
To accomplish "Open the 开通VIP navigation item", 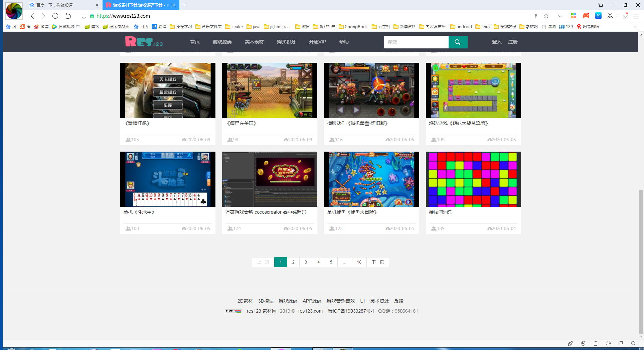I will pos(317,42).
